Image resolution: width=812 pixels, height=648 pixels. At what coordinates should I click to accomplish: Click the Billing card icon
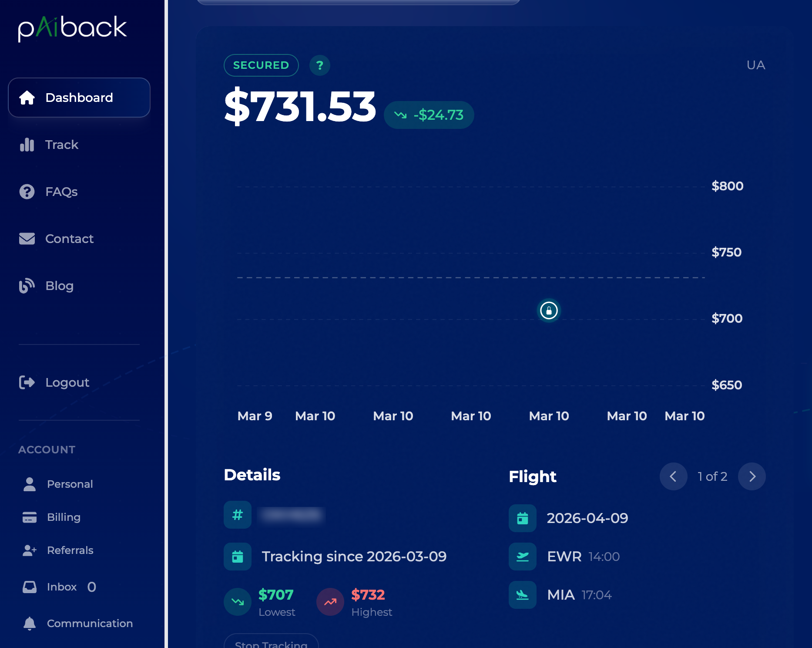[x=30, y=517]
